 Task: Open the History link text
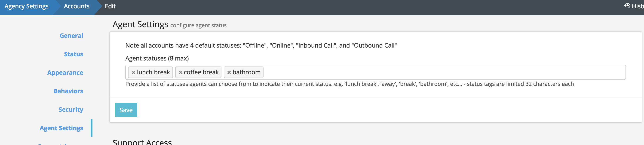click(638, 6)
